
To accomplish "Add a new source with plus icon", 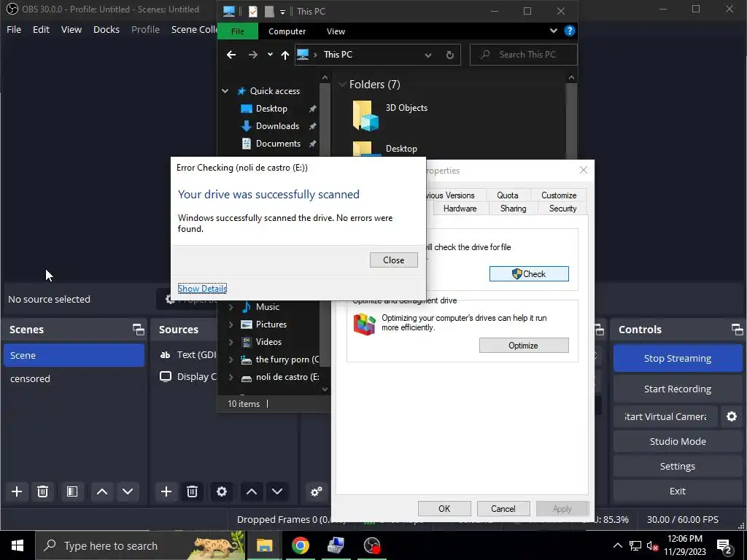I will coord(166,491).
